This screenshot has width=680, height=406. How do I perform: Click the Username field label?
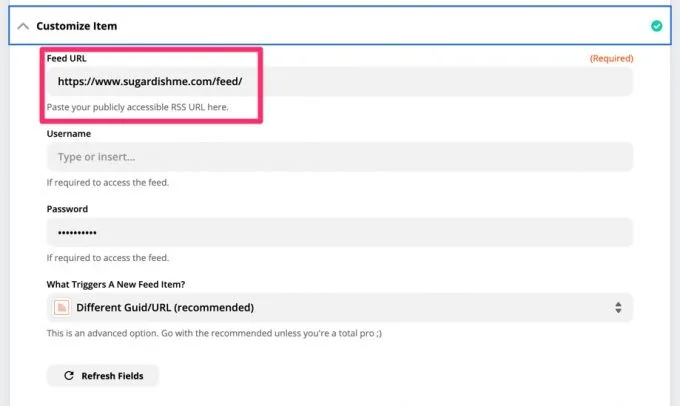tap(69, 133)
